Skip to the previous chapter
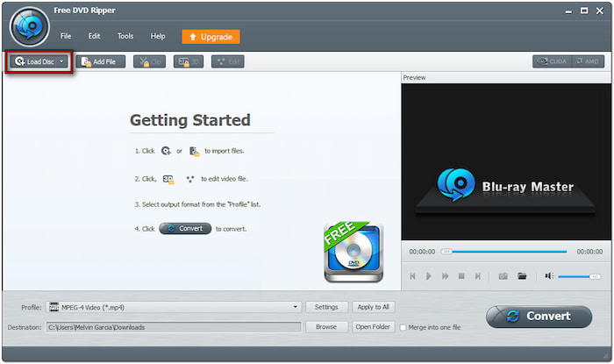The height and width of the screenshot is (364, 614). click(x=412, y=276)
